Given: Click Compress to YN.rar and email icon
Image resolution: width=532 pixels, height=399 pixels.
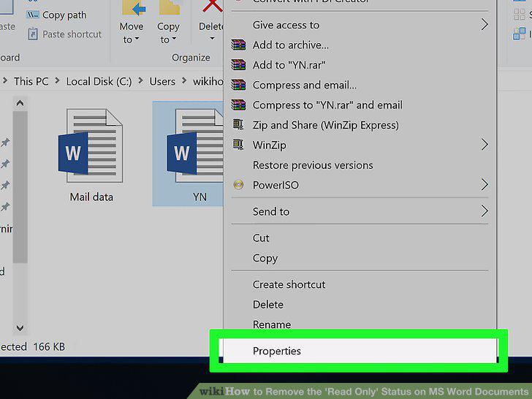Looking at the screenshot, I should [x=238, y=104].
